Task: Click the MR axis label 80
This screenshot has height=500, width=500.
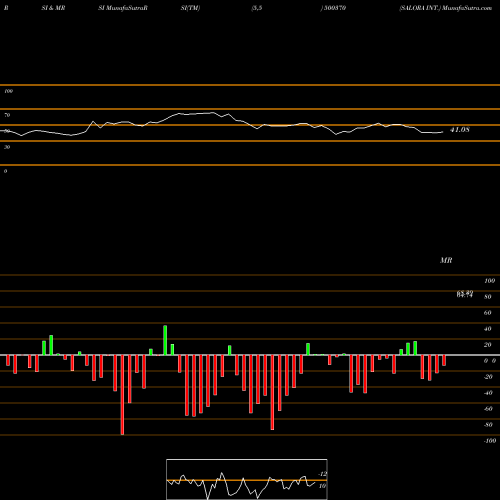Action: [x=488, y=297]
